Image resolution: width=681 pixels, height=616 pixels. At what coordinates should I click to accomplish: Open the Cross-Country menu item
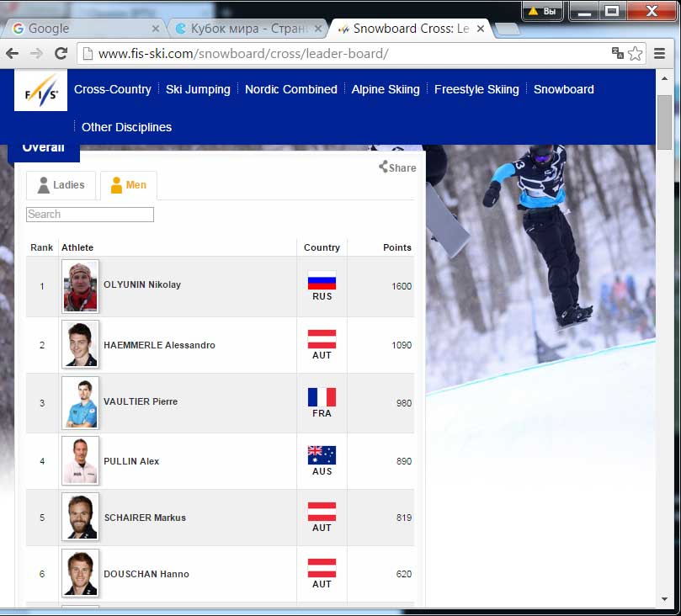pyautogui.click(x=113, y=89)
